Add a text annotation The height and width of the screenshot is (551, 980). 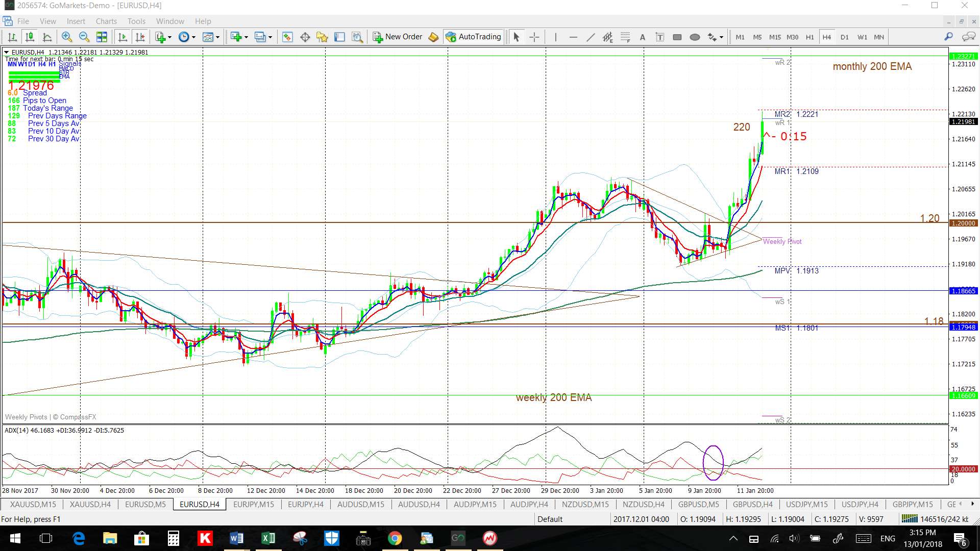(x=643, y=37)
